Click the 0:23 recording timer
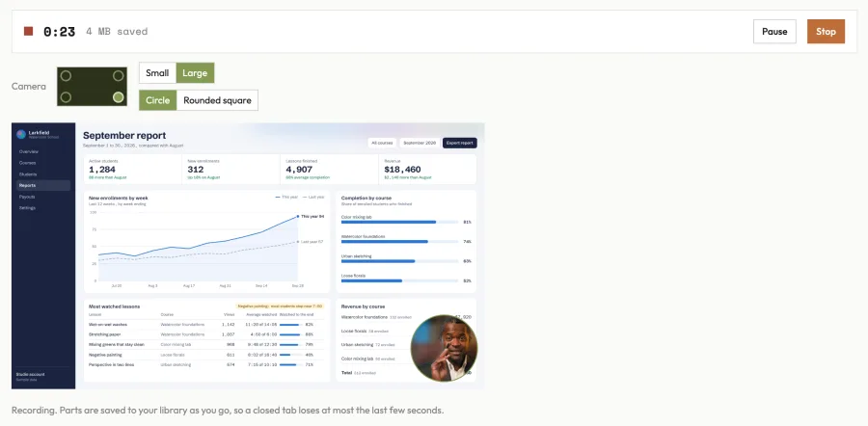 [59, 32]
